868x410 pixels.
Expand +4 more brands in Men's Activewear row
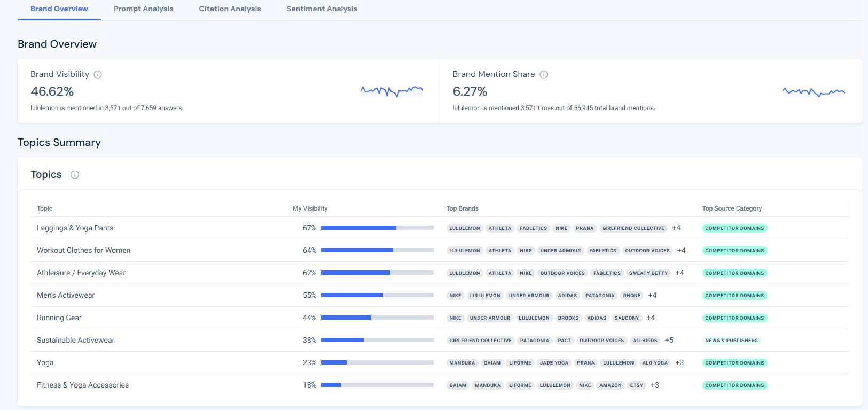(x=652, y=295)
